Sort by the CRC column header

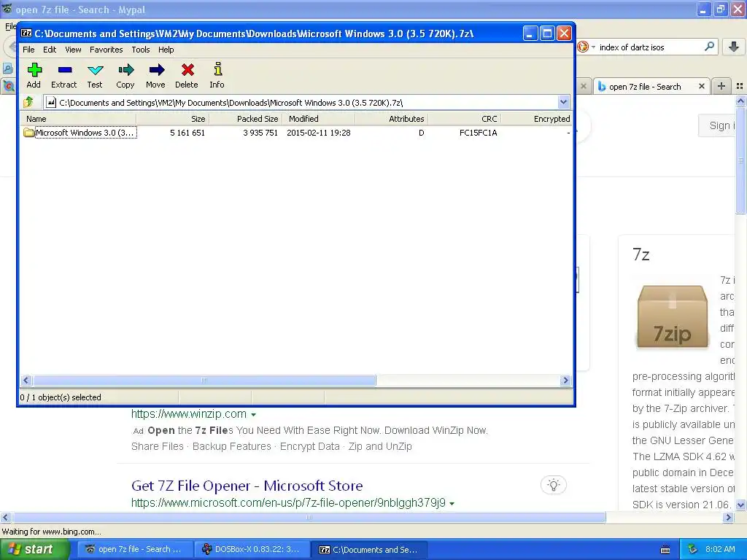[x=464, y=119]
